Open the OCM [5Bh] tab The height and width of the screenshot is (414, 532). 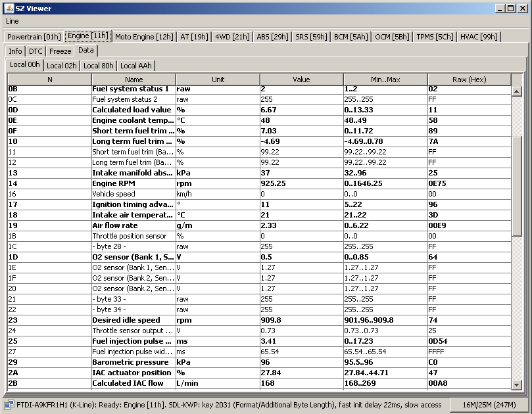[x=392, y=37]
